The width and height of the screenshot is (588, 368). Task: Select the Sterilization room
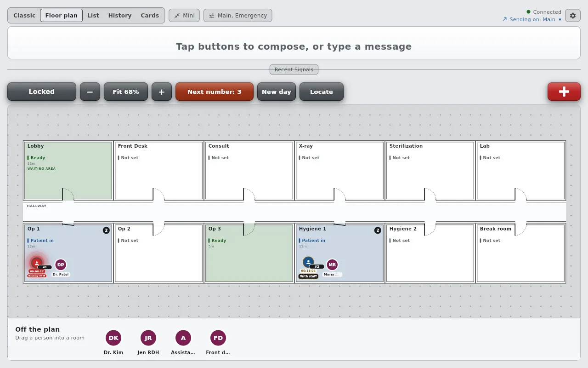pyautogui.click(x=430, y=171)
